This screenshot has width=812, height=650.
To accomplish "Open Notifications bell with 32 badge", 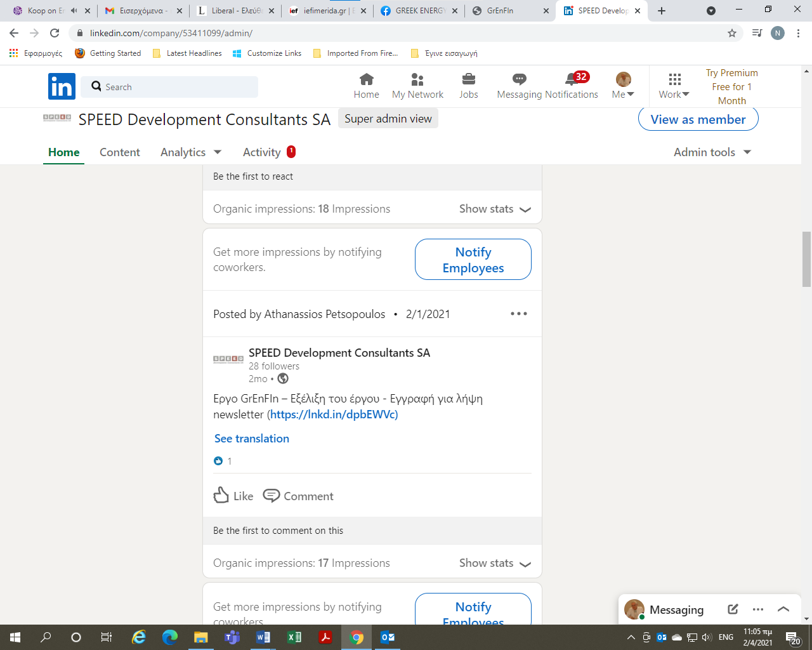I will click(571, 86).
